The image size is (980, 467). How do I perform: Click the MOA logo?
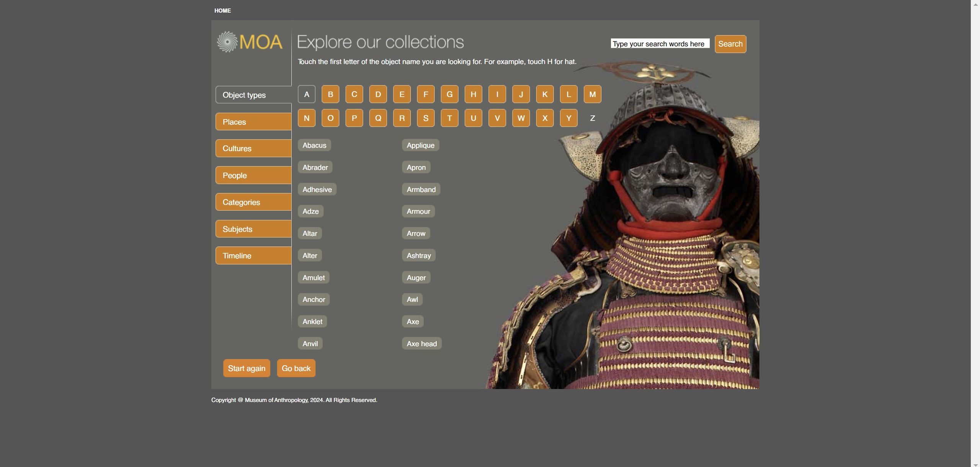[250, 42]
